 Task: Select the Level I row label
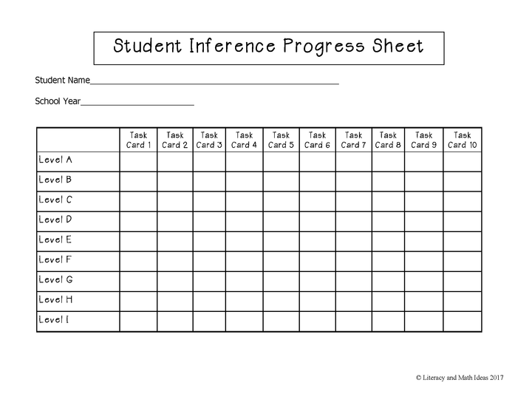point(54,320)
